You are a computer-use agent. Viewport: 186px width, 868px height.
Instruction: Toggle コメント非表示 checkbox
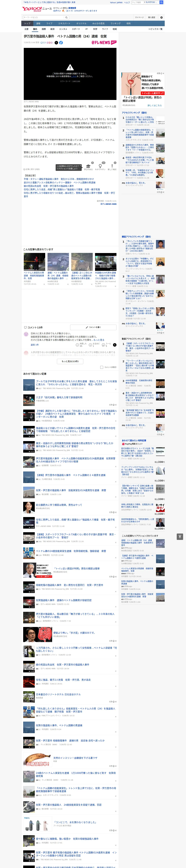point(102,367)
